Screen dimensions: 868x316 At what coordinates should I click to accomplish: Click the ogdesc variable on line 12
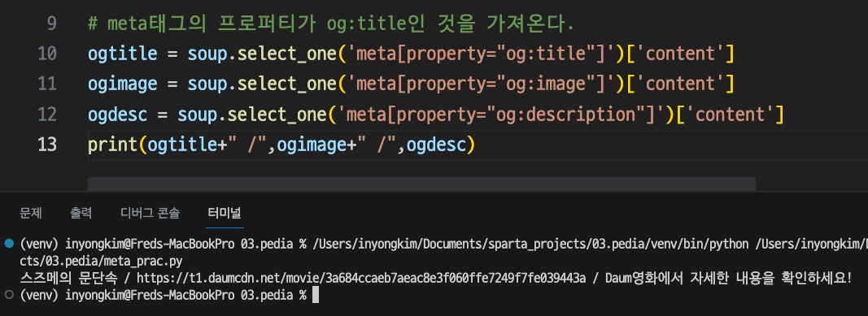tap(117, 115)
